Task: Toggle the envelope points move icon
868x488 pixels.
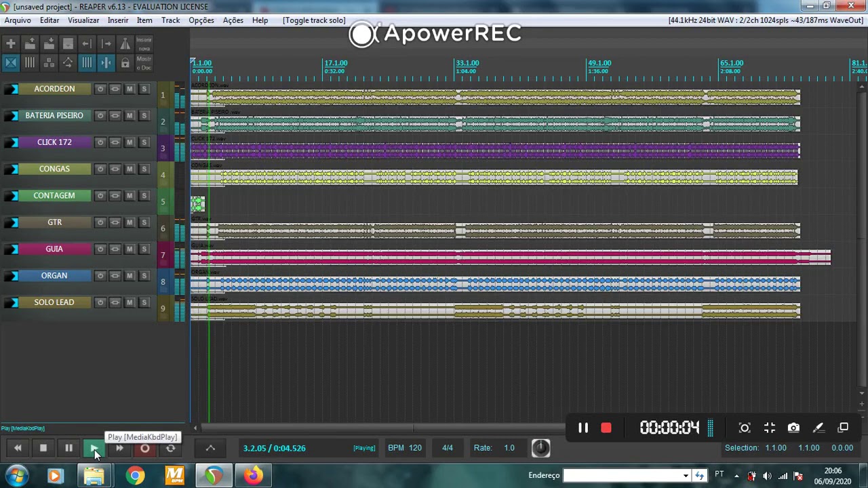Action: click(68, 62)
